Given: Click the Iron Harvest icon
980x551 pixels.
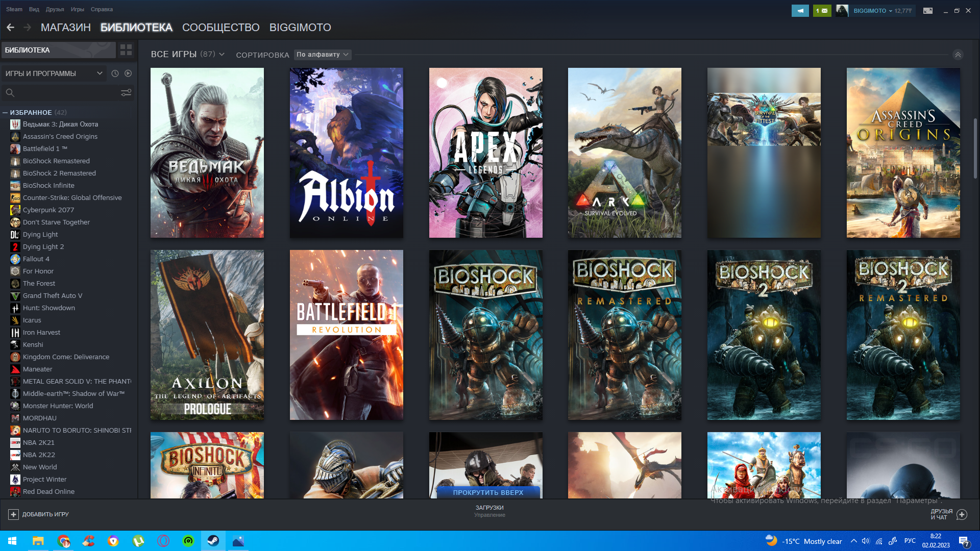Looking at the screenshot, I should click(15, 332).
